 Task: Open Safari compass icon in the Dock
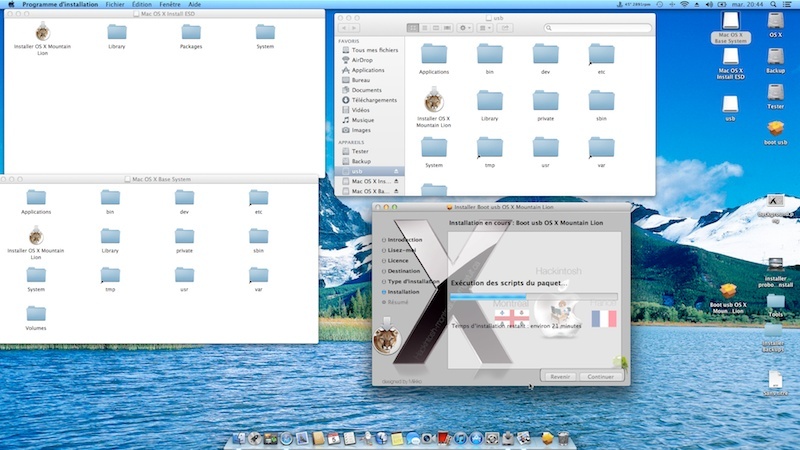(286, 438)
